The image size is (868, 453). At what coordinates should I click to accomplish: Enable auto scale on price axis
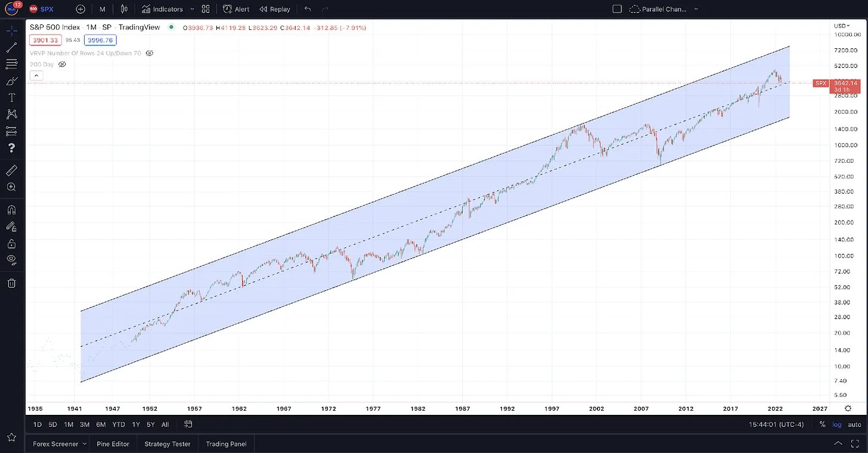(854, 424)
